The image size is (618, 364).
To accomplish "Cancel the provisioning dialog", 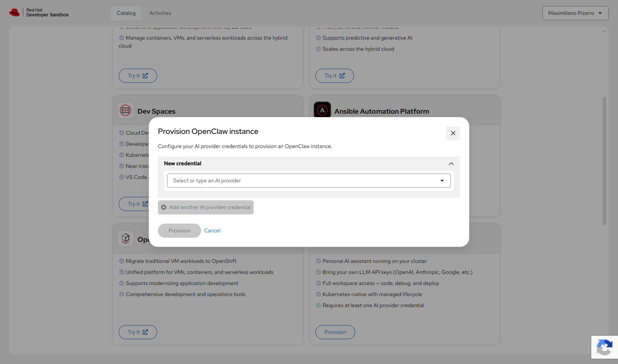I will [x=212, y=231].
